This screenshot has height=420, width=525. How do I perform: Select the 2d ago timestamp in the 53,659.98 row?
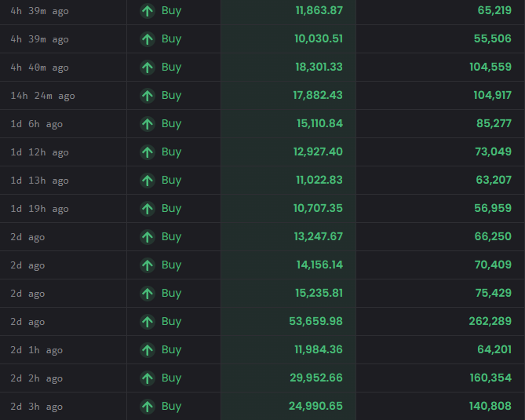click(x=27, y=322)
